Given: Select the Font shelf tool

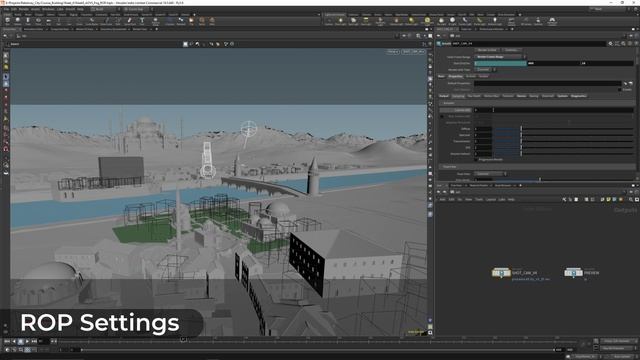Looking at the screenshot, I should [x=142, y=21].
